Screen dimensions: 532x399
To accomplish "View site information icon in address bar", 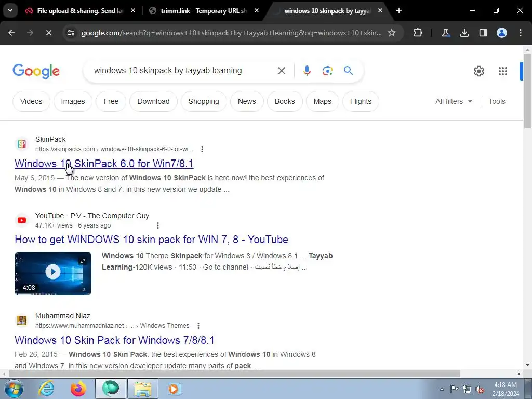I will pyautogui.click(x=71, y=33).
